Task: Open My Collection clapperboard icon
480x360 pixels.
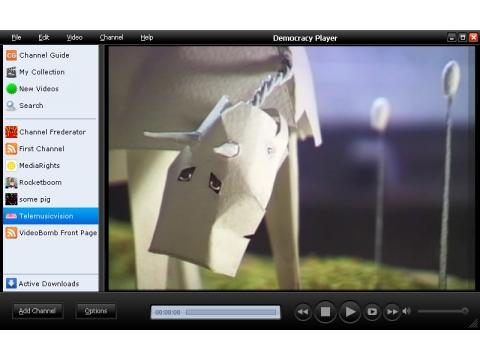Action: pos(11,72)
